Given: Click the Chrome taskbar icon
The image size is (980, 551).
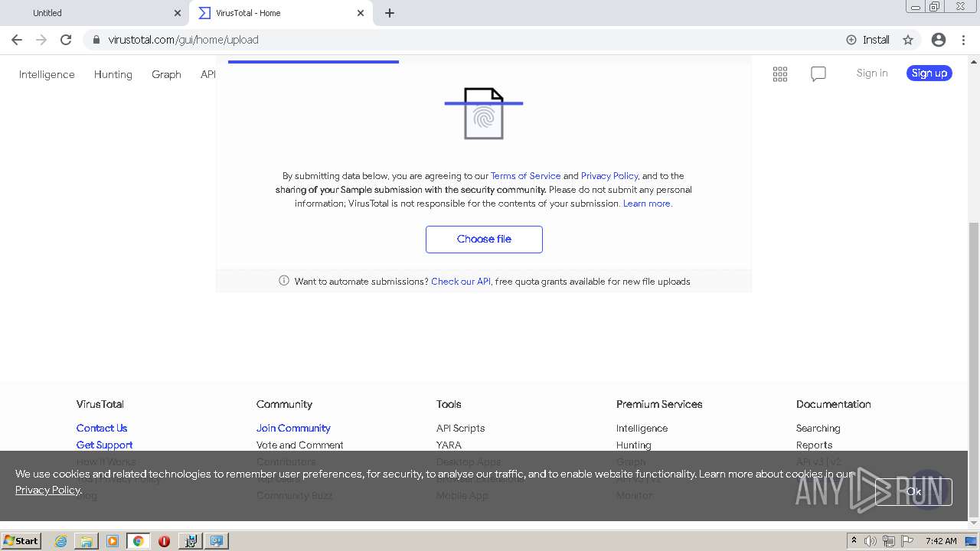Looking at the screenshot, I should [x=139, y=541].
